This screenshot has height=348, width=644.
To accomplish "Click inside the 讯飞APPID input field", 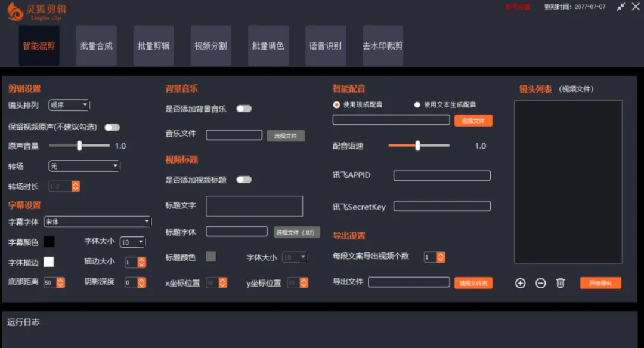I will (441, 175).
